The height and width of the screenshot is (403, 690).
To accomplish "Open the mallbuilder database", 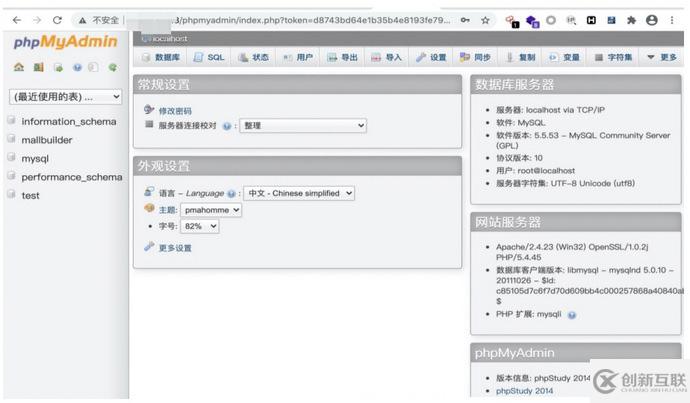I will [x=47, y=140].
